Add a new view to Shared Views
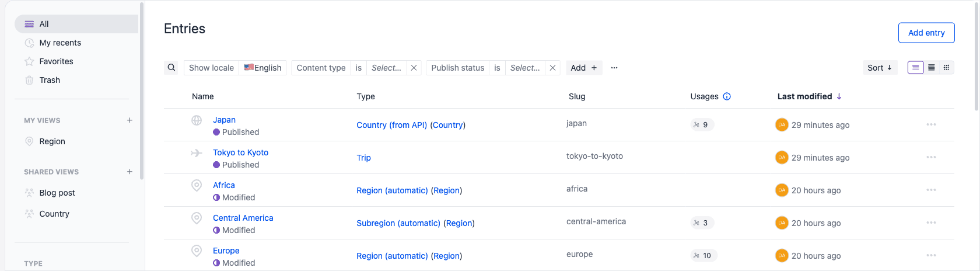The width and height of the screenshot is (980, 271). [129, 172]
